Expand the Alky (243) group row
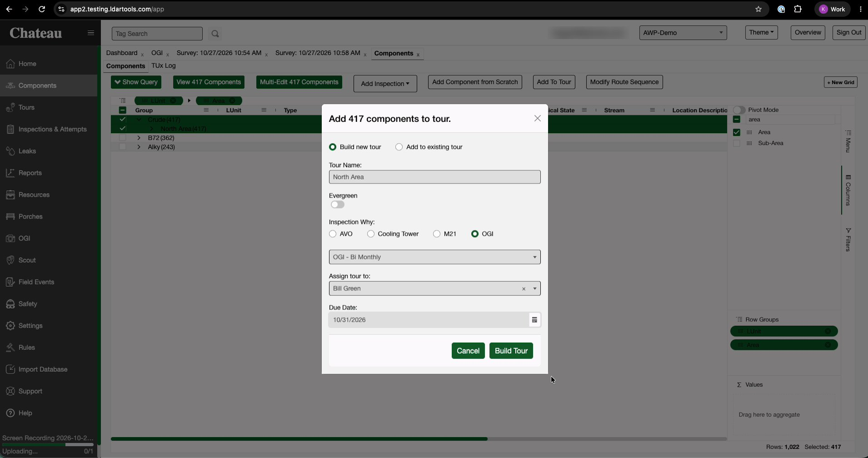The width and height of the screenshot is (868, 458). 139,147
